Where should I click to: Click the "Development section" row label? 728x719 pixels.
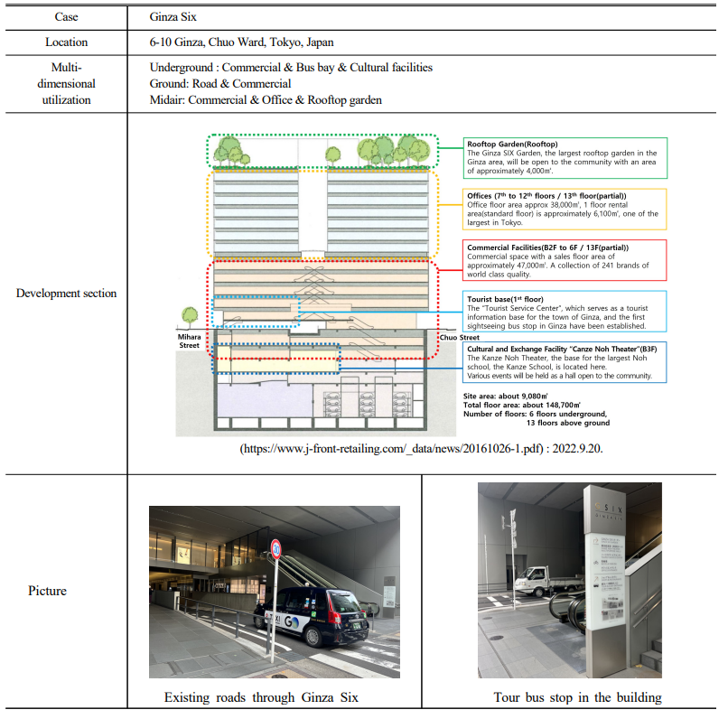[67, 294]
